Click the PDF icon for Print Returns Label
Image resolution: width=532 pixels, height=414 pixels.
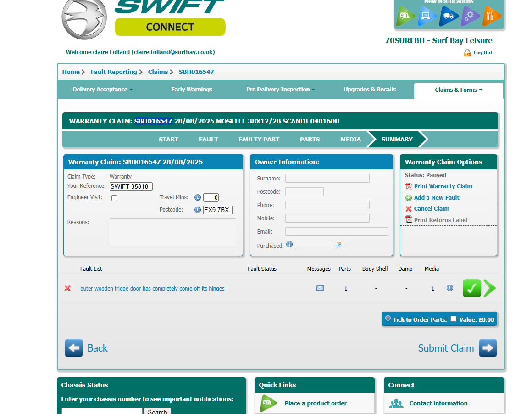[409, 219]
